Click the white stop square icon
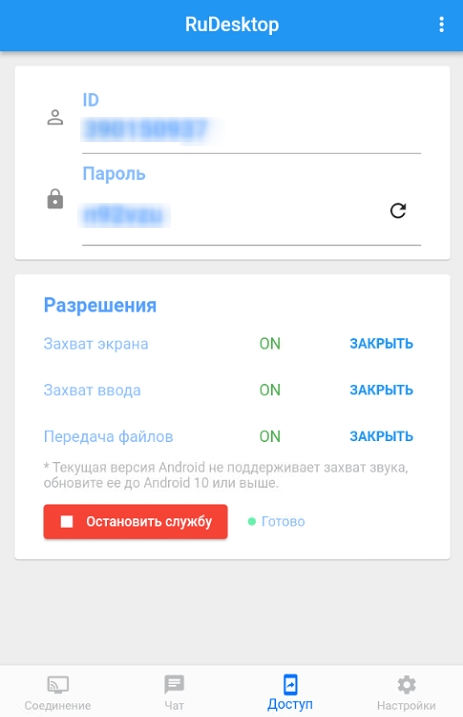This screenshot has height=717, width=463. 67,522
